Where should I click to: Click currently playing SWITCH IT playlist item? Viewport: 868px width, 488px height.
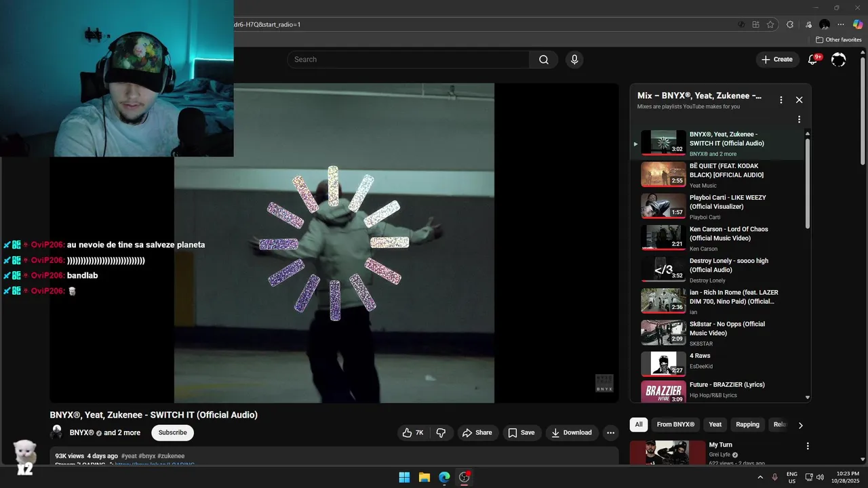pyautogui.click(x=719, y=143)
